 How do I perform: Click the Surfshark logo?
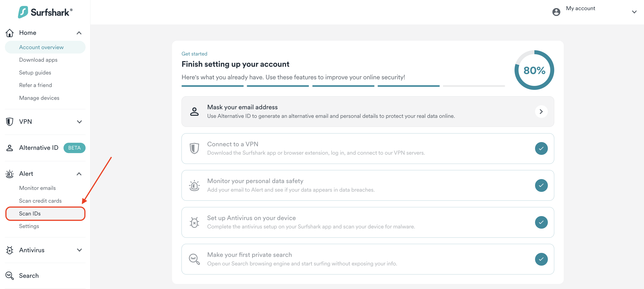(x=45, y=12)
